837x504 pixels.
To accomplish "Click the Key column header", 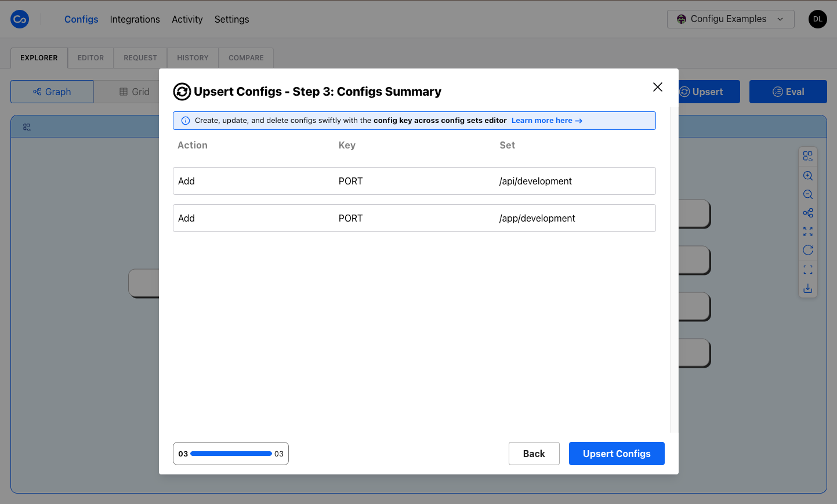I will coord(347,145).
